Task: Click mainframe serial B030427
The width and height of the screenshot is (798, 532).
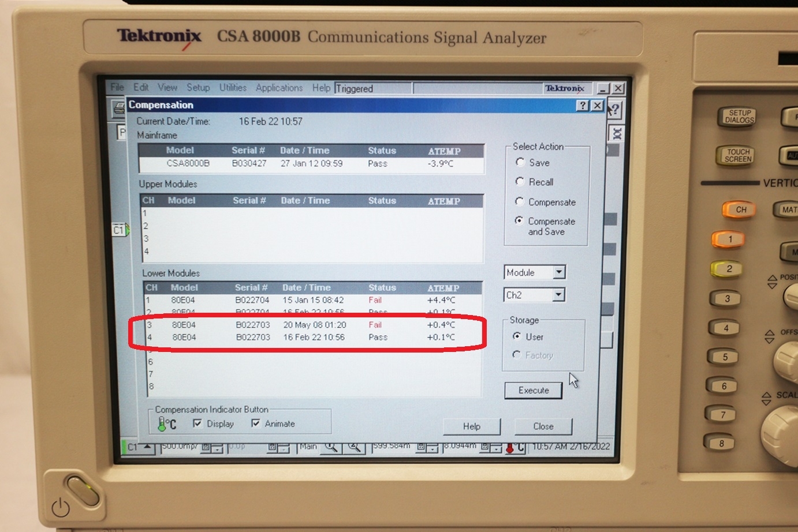Action: pyautogui.click(x=249, y=164)
